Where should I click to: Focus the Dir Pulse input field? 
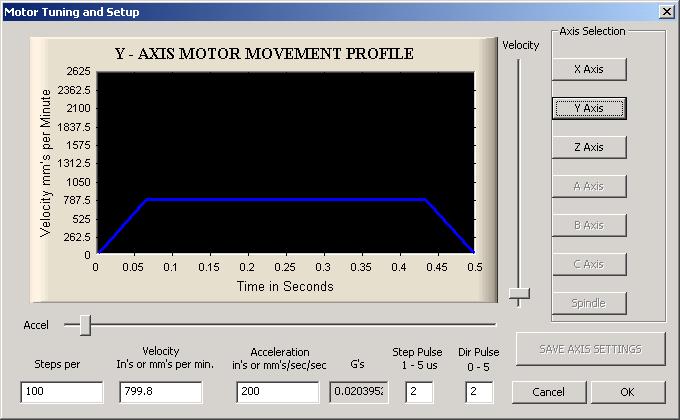point(479,392)
